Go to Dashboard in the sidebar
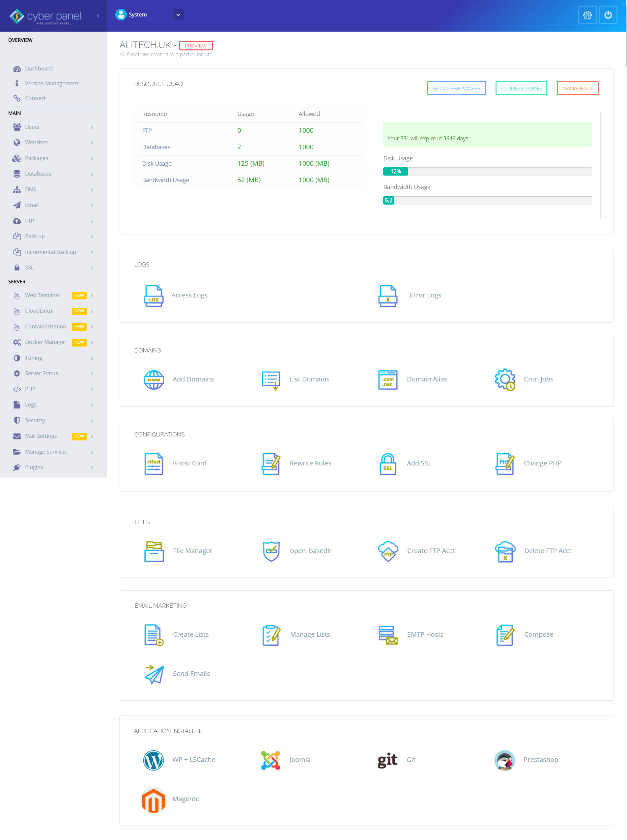This screenshot has height=840, width=627. click(x=39, y=68)
